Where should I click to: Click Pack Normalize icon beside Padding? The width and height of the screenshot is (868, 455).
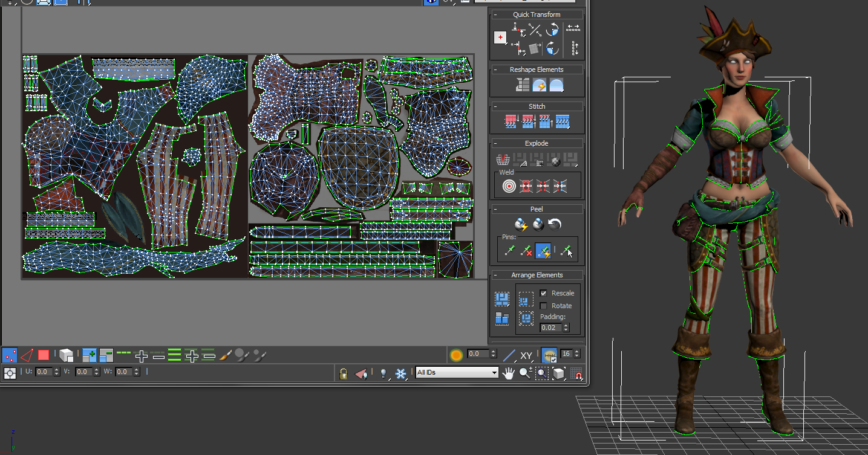(x=526, y=318)
